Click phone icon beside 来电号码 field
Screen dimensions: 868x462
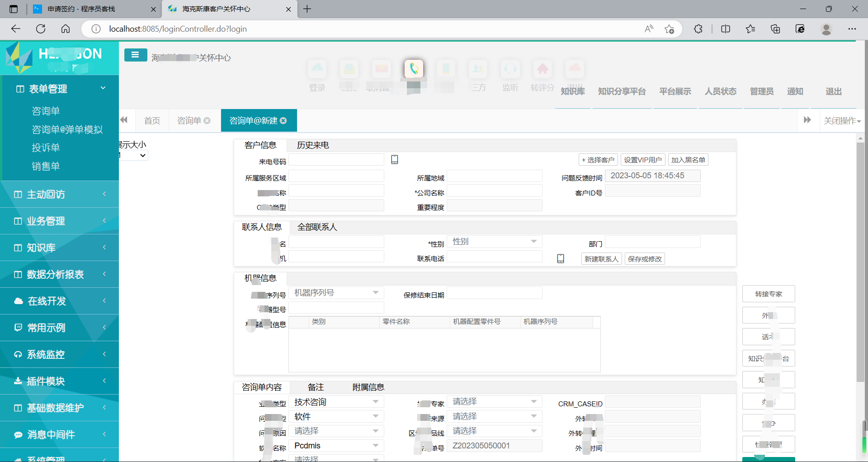click(395, 159)
